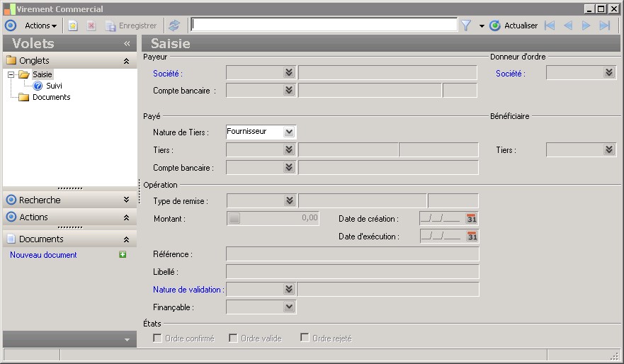Click the Suivi question-mark icon

(38, 86)
